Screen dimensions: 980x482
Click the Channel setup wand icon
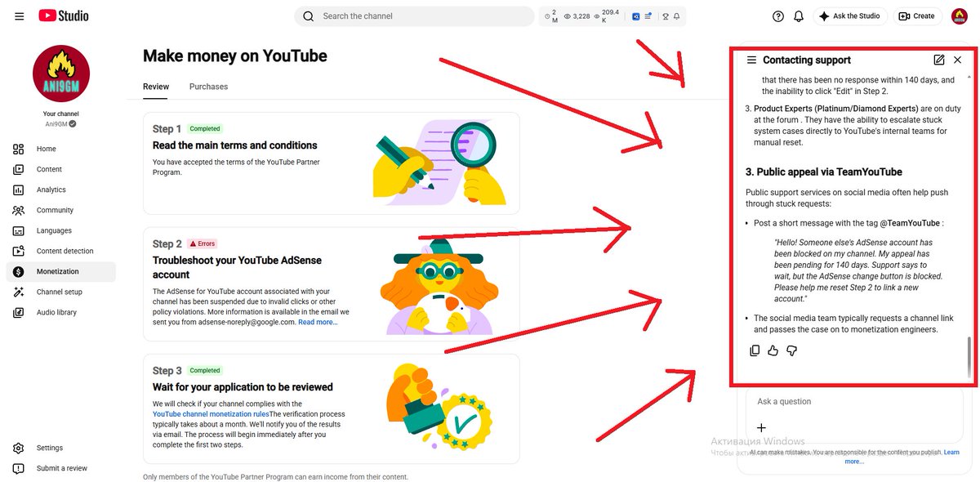coord(19,292)
